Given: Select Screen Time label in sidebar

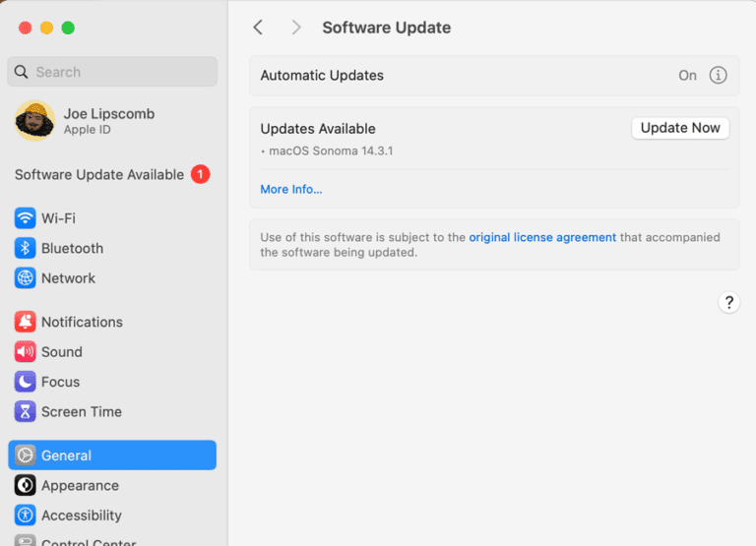Looking at the screenshot, I should (x=82, y=411).
